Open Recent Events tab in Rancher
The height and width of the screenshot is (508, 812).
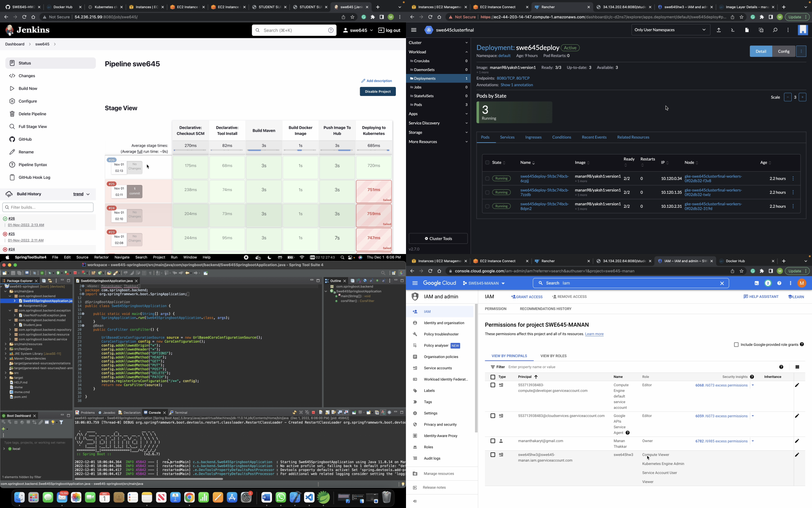(x=594, y=137)
